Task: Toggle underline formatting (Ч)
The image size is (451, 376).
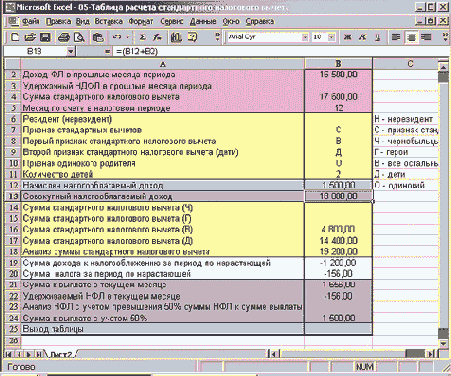Action: (377, 37)
